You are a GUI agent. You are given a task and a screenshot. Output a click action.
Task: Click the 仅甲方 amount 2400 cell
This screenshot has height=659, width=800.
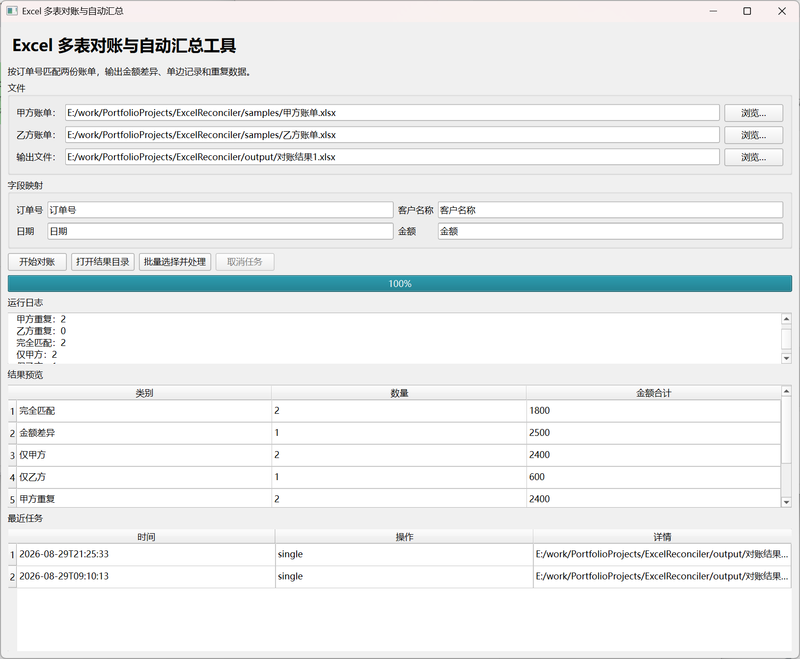pos(653,455)
